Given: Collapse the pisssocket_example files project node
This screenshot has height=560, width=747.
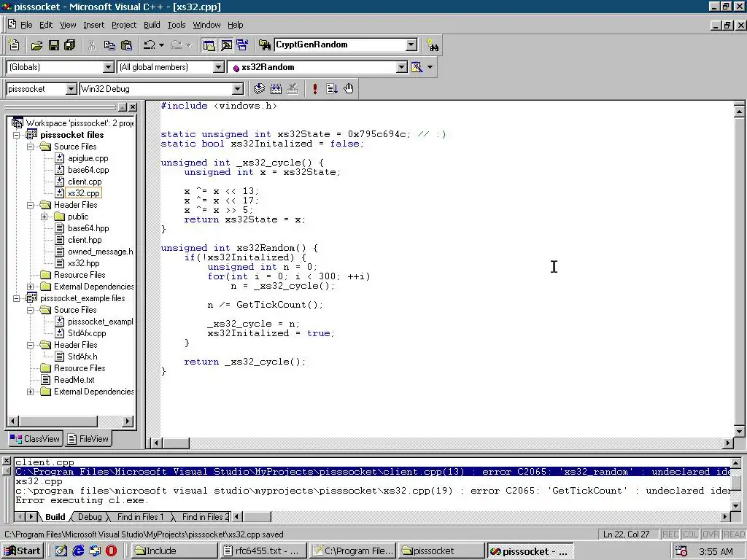Looking at the screenshot, I should [17, 298].
